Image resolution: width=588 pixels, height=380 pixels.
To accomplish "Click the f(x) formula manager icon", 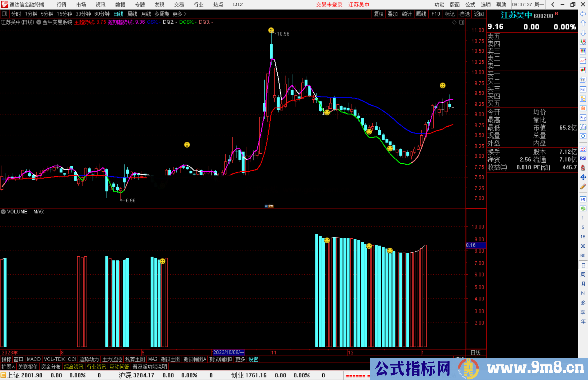I will pos(583,127).
